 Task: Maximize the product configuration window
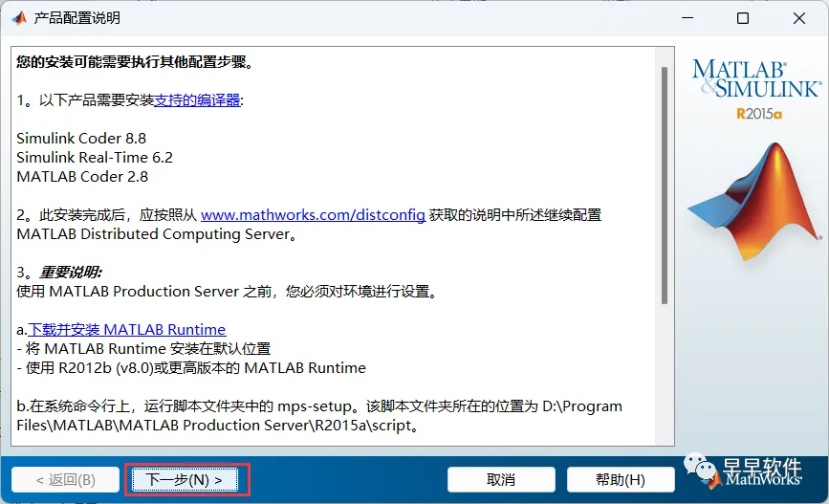coord(743,18)
